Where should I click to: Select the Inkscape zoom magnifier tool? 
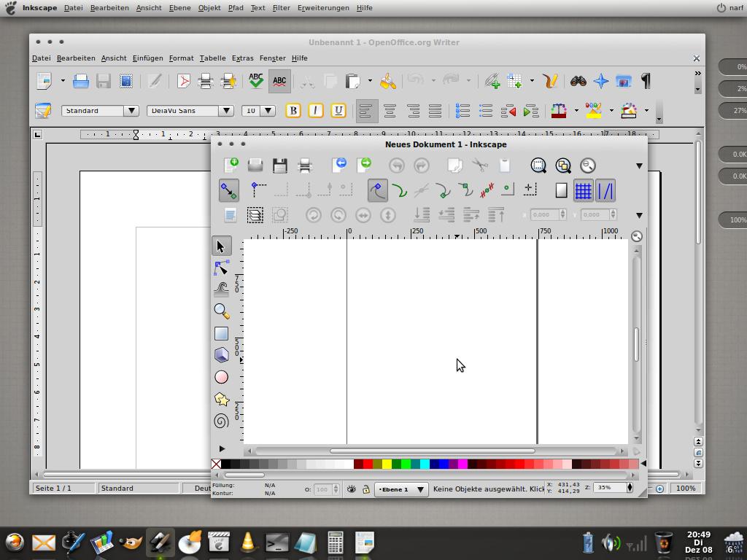221,311
